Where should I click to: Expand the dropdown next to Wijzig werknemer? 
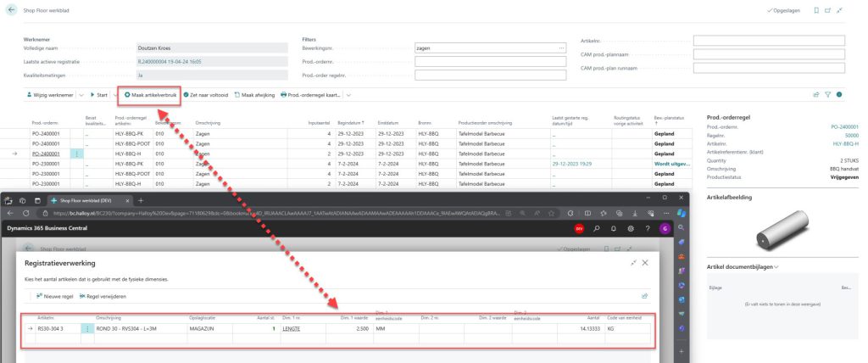pyautogui.click(x=80, y=94)
